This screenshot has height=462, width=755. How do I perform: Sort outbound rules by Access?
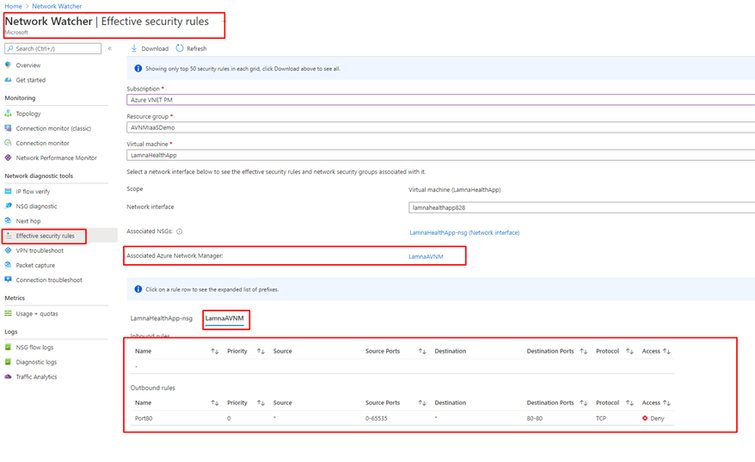[666, 403]
